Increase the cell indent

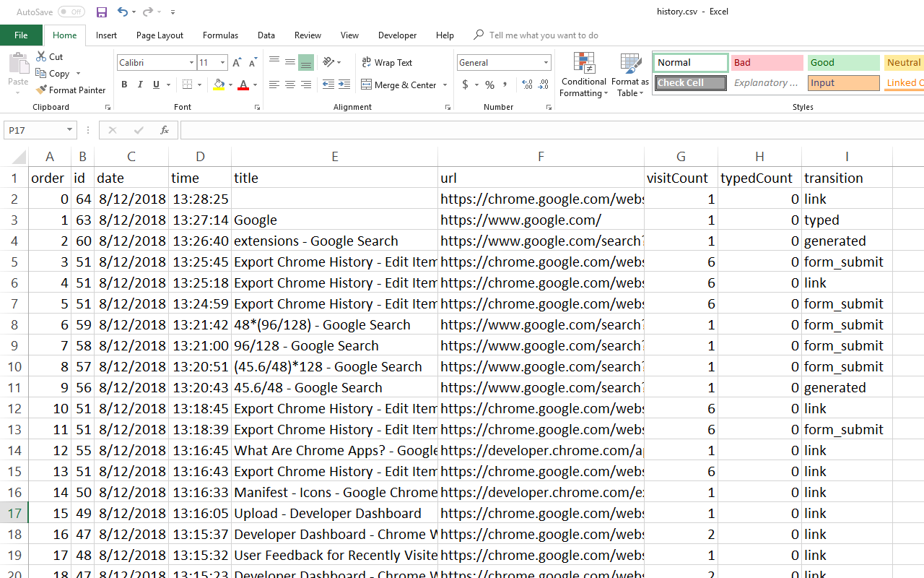click(344, 85)
